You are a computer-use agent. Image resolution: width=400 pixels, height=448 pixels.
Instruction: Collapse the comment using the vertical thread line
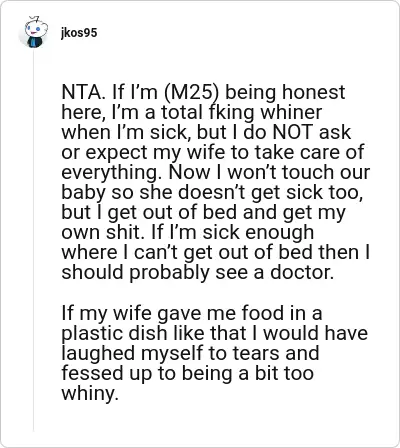(x=33, y=240)
